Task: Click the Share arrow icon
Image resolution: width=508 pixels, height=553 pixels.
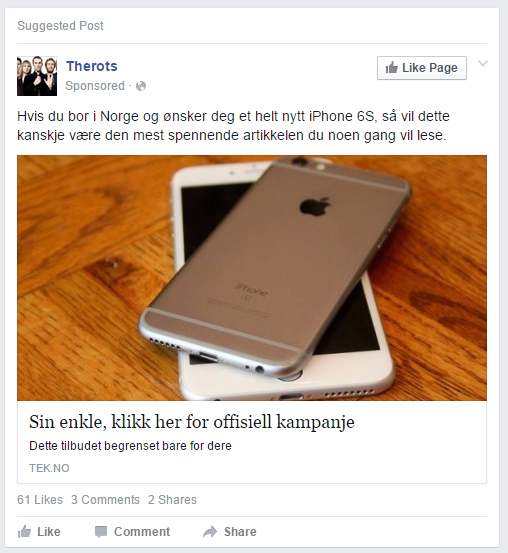Action: 210,531
